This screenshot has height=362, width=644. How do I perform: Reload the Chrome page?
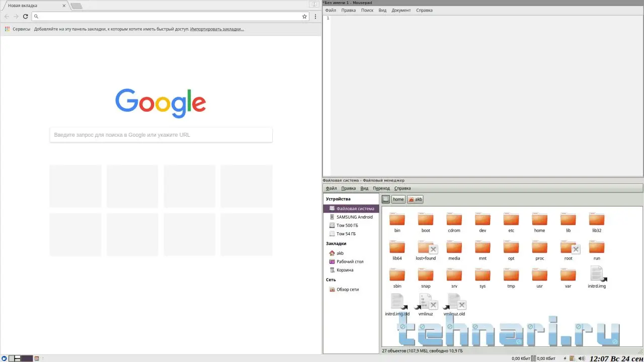[x=25, y=17]
